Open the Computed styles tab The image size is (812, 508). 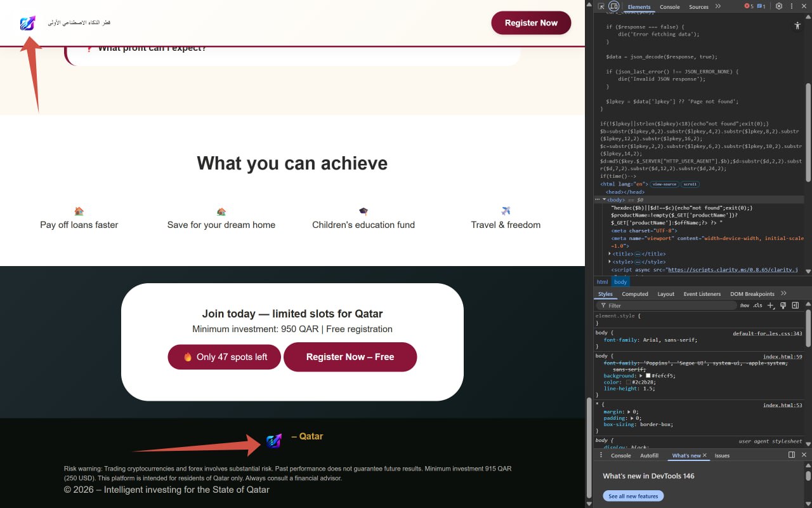[x=635, y=294]
